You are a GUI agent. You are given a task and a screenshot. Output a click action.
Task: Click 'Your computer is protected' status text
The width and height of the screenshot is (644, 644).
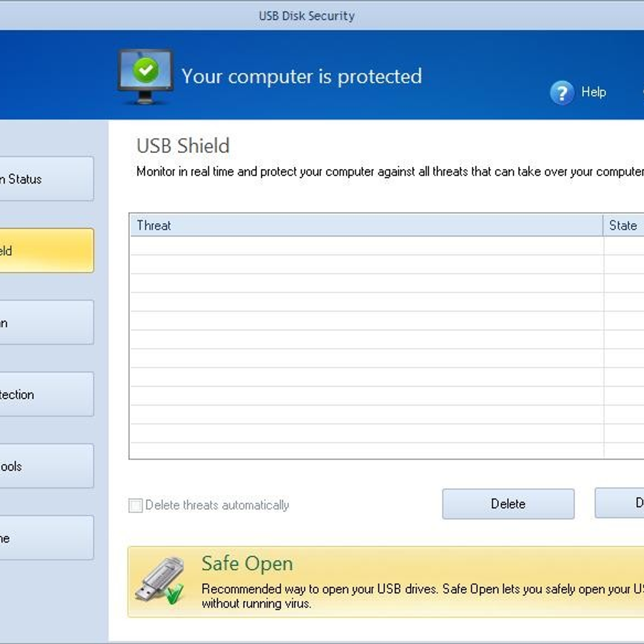point(302,76)
